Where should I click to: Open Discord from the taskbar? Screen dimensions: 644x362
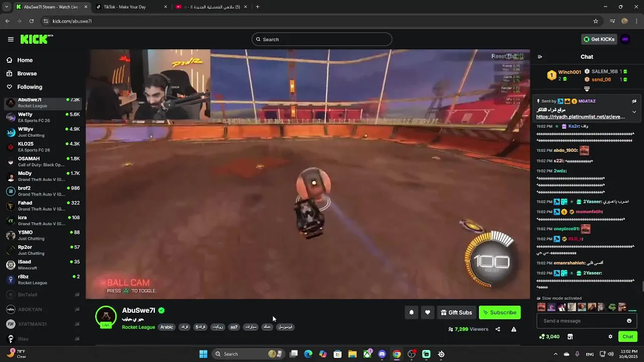tap(382, 354)
